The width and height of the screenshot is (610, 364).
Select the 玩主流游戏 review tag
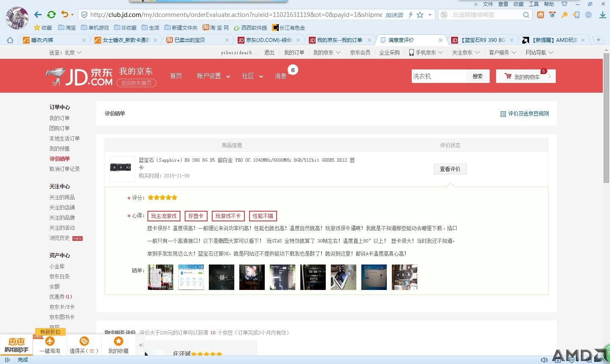164,216
